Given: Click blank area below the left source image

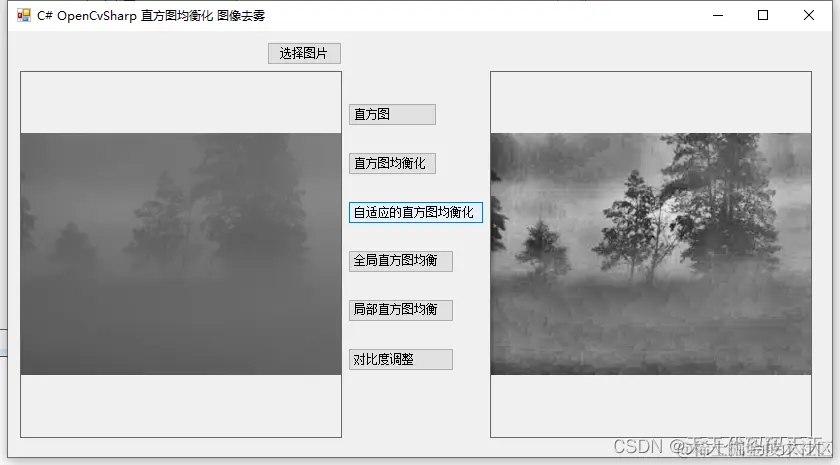Looking at the screenshot, I should click(x=181, y=406).
